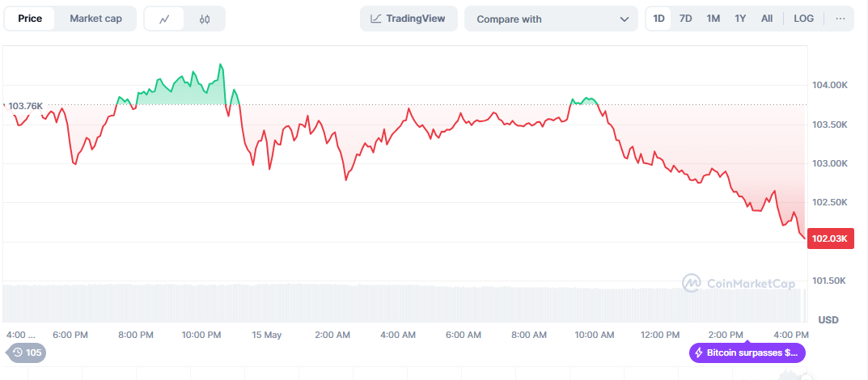Open the Bitcoin surpasses news event tag
This screenshot has width=868, height=380.
pos(747,353)
